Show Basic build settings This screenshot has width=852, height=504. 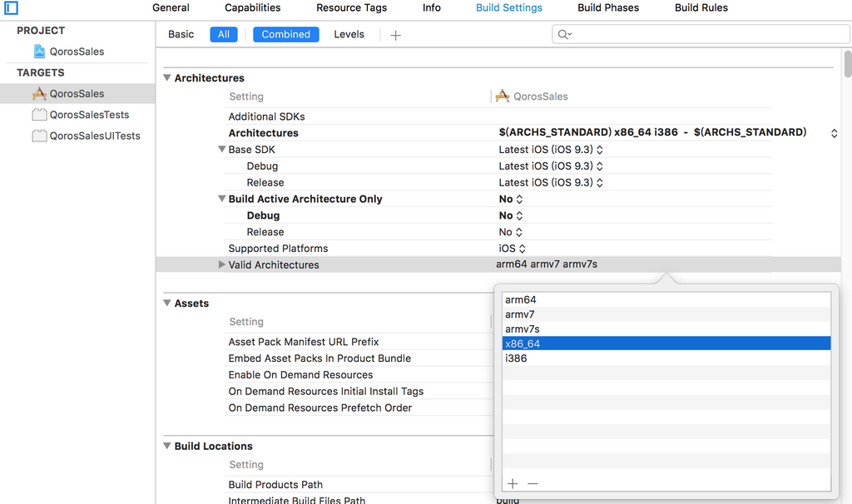click(x=181, y=34)
